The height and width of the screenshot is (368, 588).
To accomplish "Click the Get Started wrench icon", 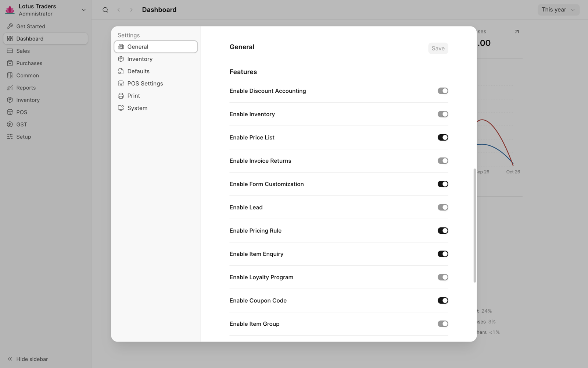I will point(10,26).
